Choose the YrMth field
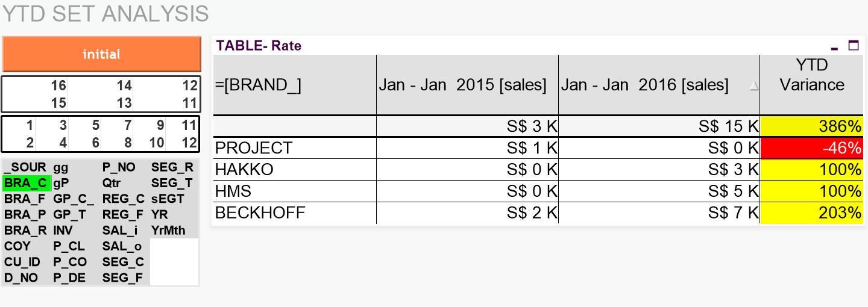Viewport: 868px width, 307px height. click(x=168, y=231)
